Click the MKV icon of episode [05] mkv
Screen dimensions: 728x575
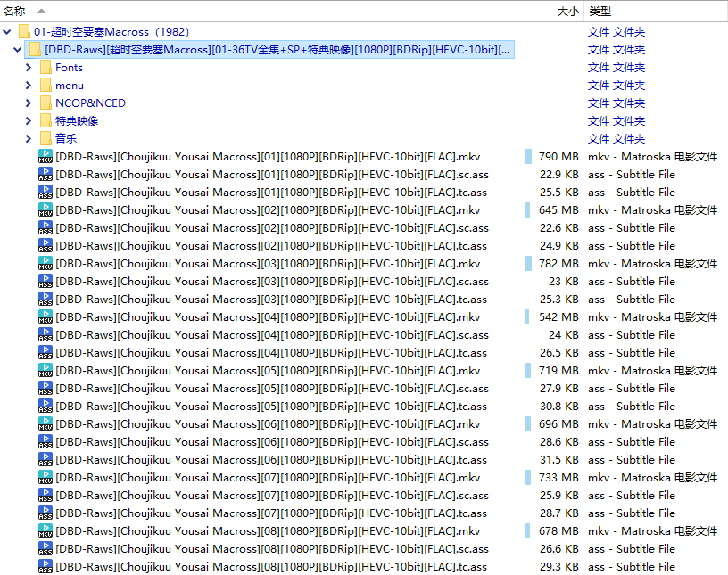click(x=45, y=370)
